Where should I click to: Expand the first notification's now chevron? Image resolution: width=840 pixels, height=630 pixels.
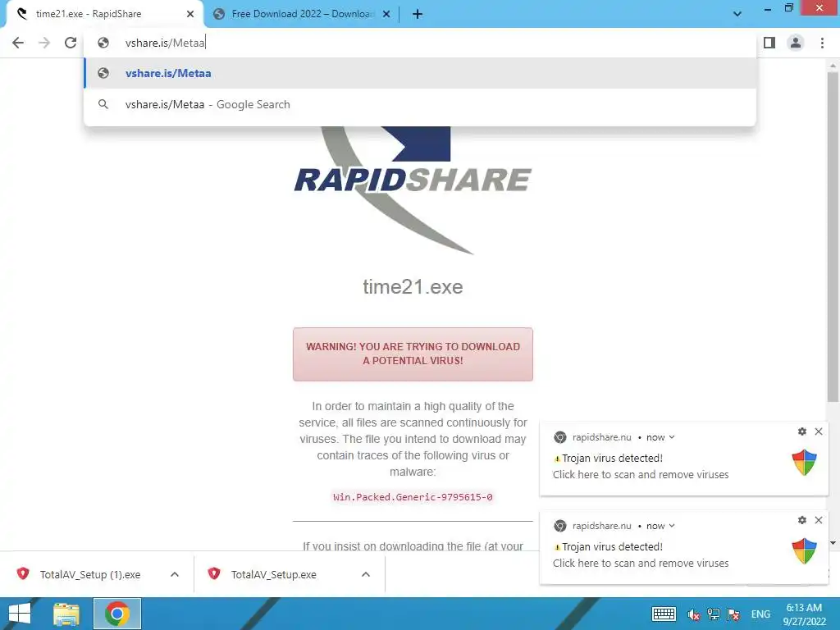coord(672,437)
